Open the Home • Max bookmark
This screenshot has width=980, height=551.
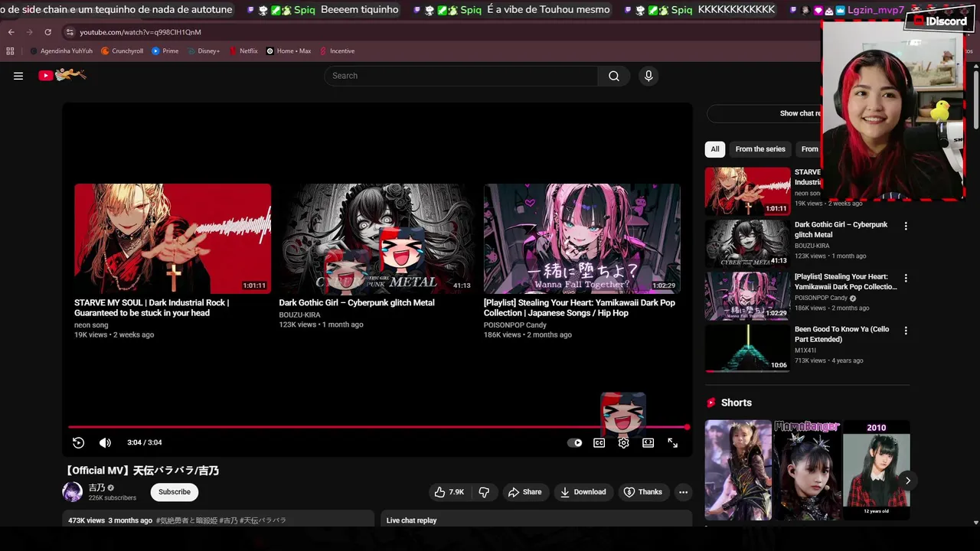pyautogui.click(x=289, y=51)
